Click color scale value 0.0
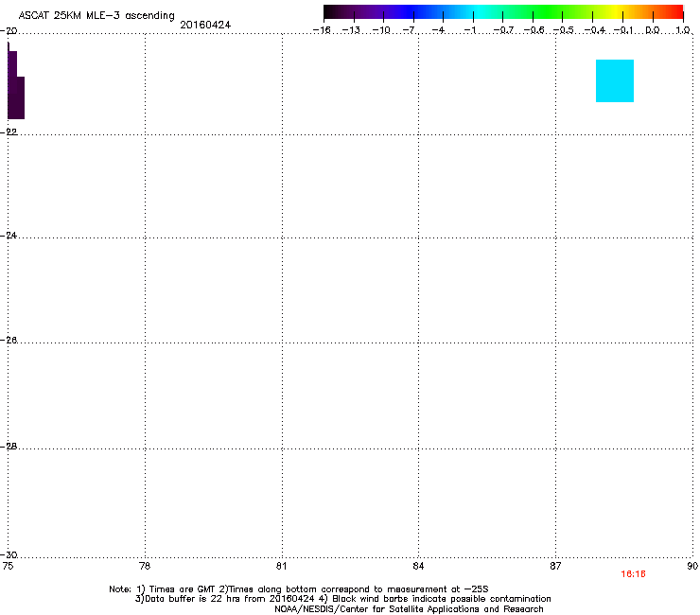 click(x=653, y=30)
